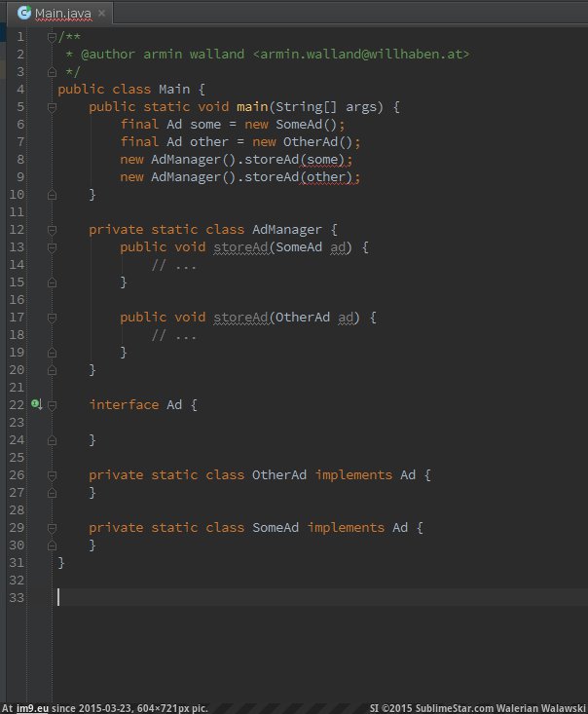Fold the storeAd(SomeAd) method on line 13
This screenshot has width=588, height=714.
click(x=53, y=246)
